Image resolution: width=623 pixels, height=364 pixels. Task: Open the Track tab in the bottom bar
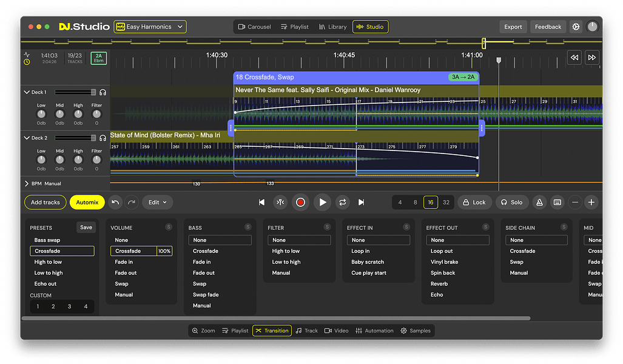tap(307, 331)
